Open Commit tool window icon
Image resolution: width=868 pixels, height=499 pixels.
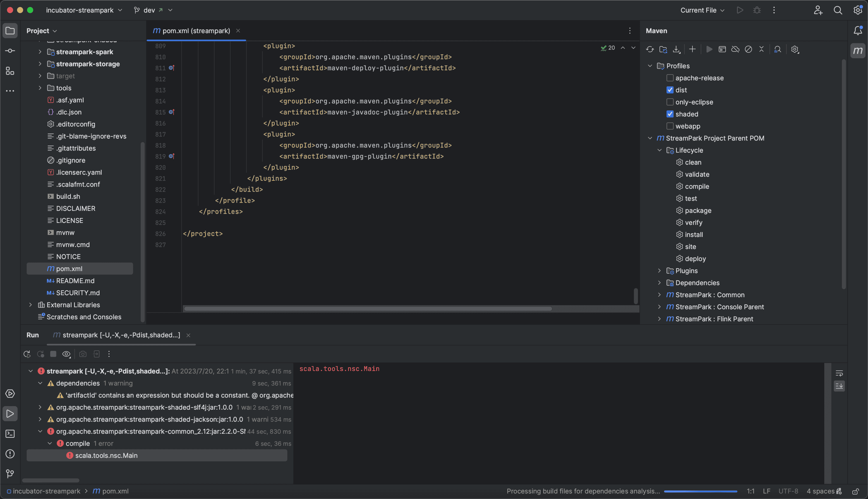pos(10,51)
